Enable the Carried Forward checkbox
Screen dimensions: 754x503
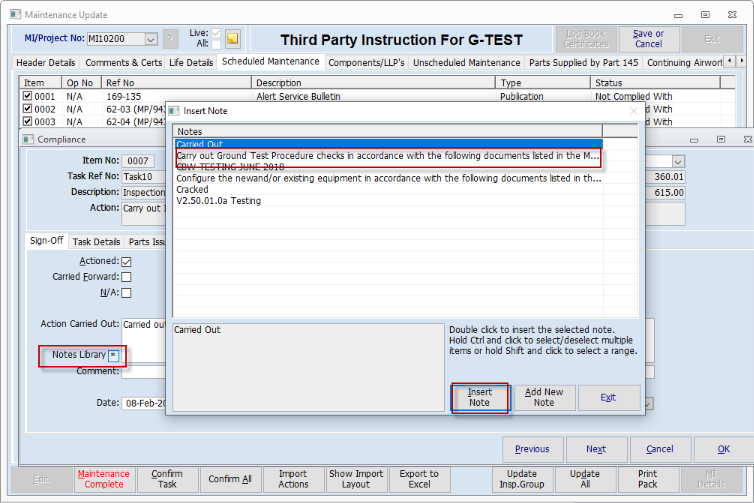[126, 277]
